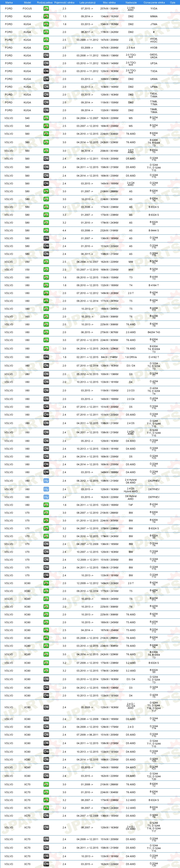Click diesel ON icon in Kuga UFDA row
Screen dimensions: 180x868
click(46, 63)
